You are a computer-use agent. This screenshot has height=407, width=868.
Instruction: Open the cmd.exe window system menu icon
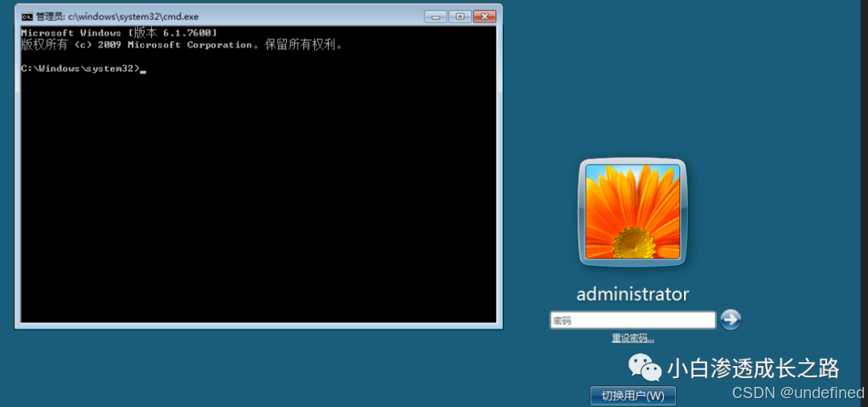pos(27,17)
